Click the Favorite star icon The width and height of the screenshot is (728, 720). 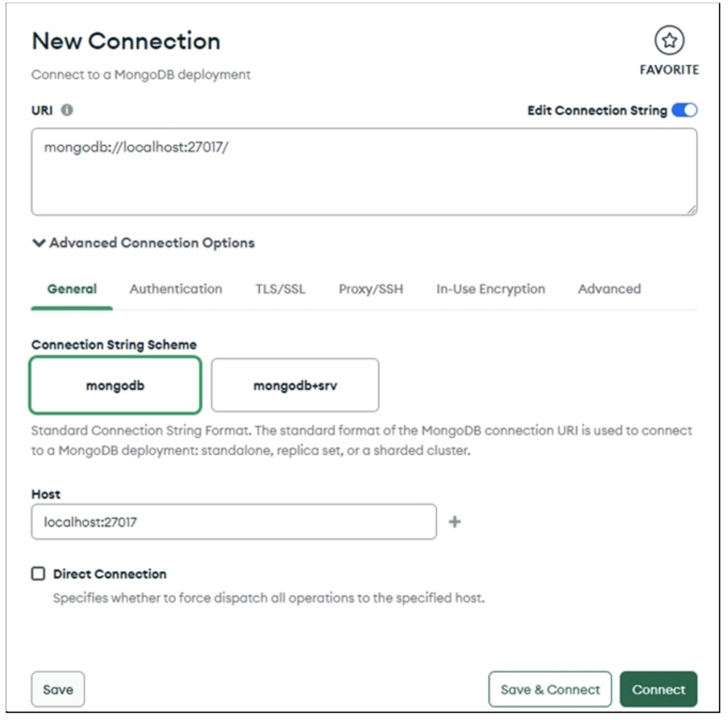pos(669,41)
